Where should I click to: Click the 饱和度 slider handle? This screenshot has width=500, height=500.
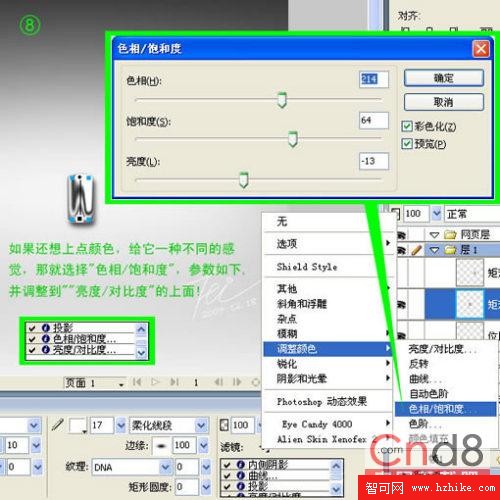[293, 139]
